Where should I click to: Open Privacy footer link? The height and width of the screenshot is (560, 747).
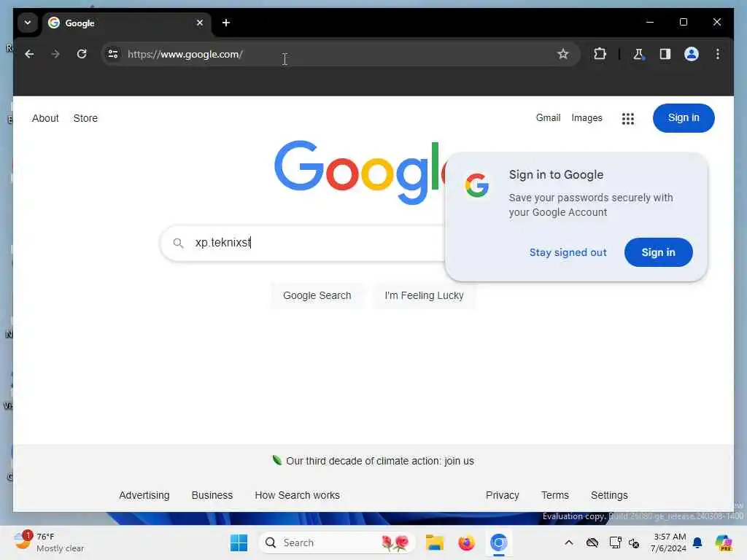pos(502,495)
